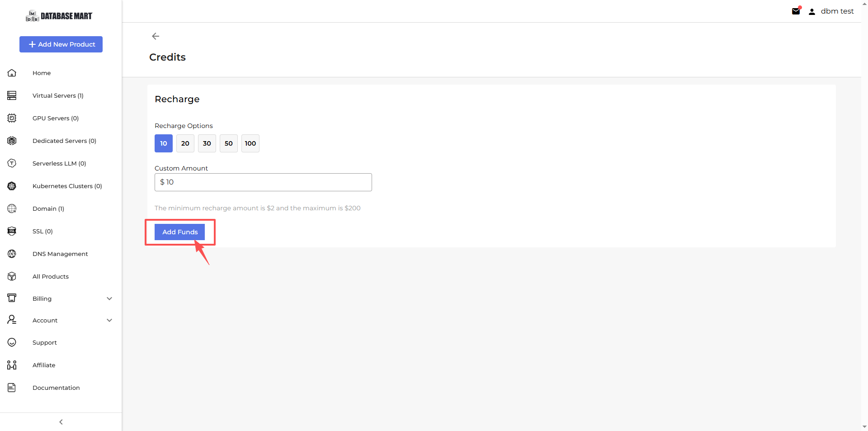Viewport: 868px width, 431px height.
Task: Click the Add New Product button
Action: (x=61, y=44)
